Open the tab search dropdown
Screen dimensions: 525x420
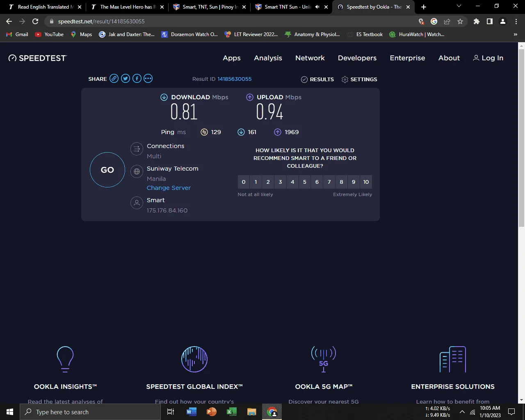(x=459, y=7)
